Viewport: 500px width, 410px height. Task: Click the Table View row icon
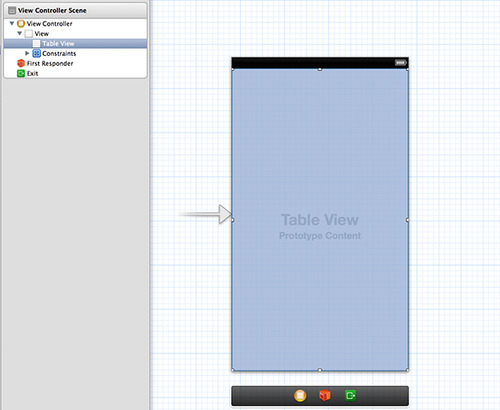coord(36,43)
